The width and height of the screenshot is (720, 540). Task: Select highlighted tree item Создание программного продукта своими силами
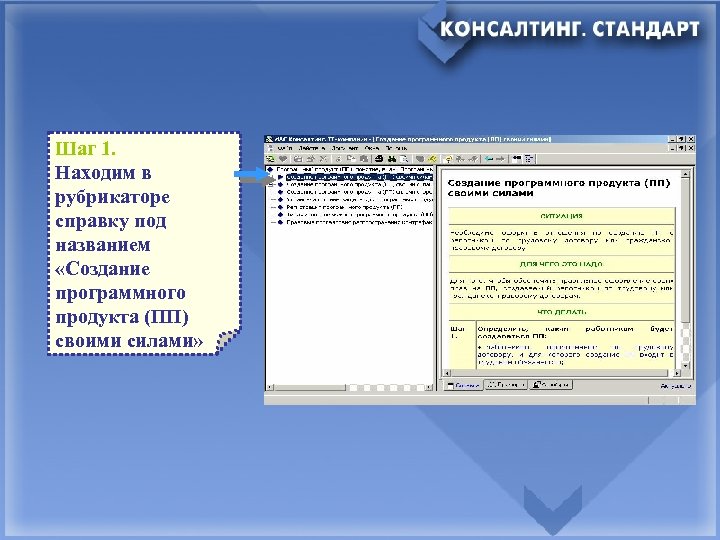[x=359, y=177]
